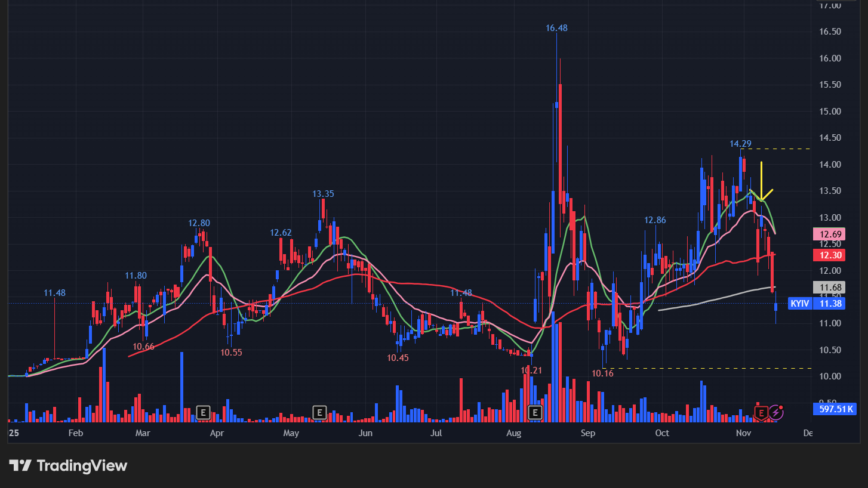The height and width of the screenshot is (488, 868).
Task: Click the earnings E marker in August
Action: 535,412
